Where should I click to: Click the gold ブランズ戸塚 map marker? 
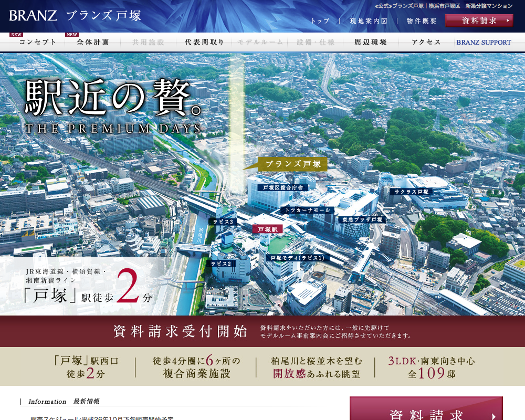click(x=293, y=164)
